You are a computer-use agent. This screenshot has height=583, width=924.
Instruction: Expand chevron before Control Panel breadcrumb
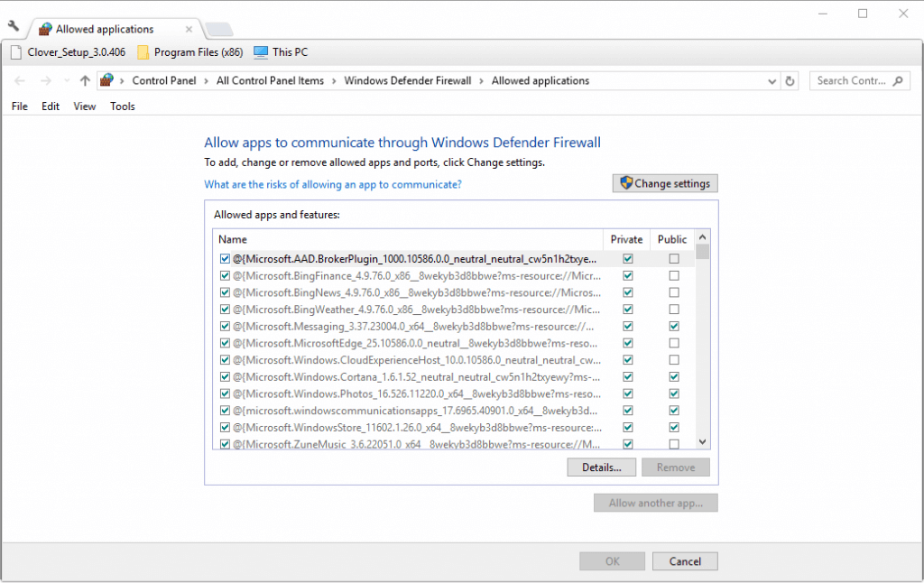click(x=122, y=80)
